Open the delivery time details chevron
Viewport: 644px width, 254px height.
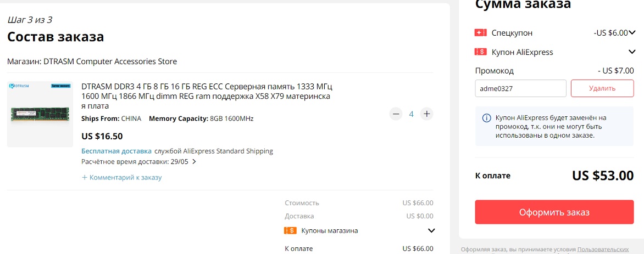pyautogui.click(x=194, y=162)
